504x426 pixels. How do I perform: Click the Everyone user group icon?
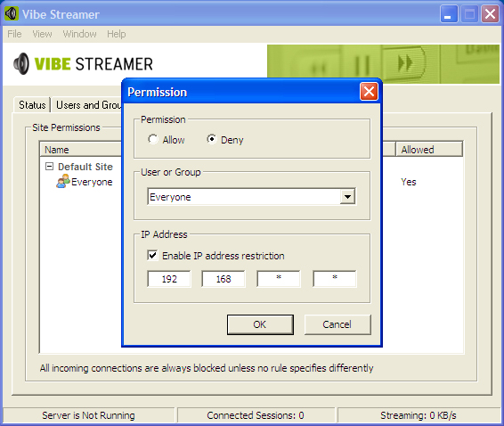click(x=63, y=181)
